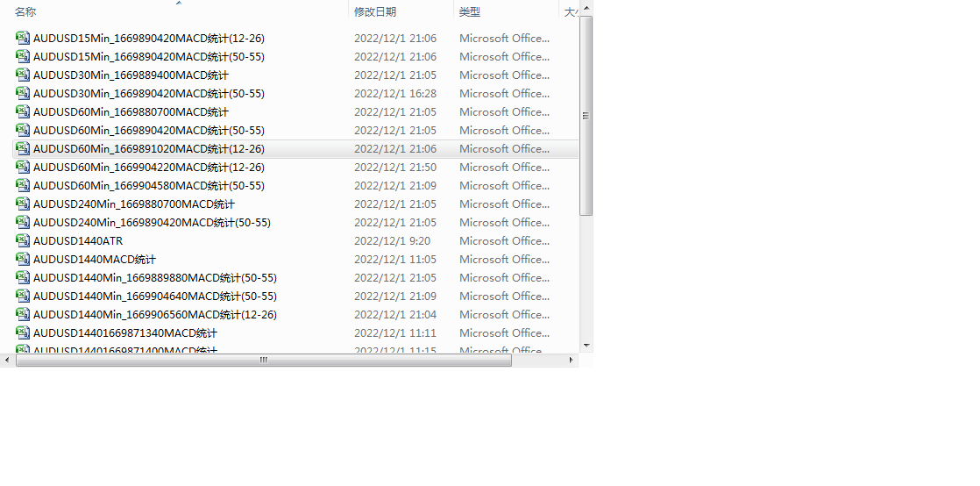Click Excel icon of AUDUSD14401669871340MACD统计
The image size is (980, 486).
(23, 332)
